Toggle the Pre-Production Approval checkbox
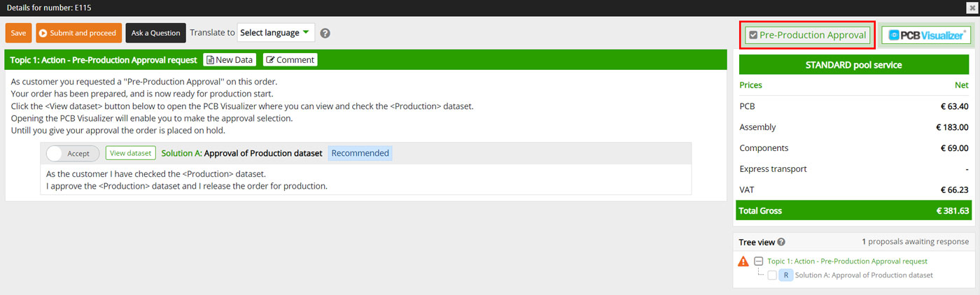980x295 pixels. pos(753,35)
